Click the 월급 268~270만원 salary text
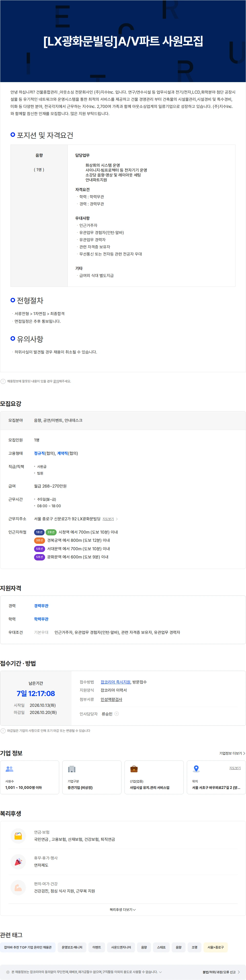The image size is (246, 980). pos(50,486)
